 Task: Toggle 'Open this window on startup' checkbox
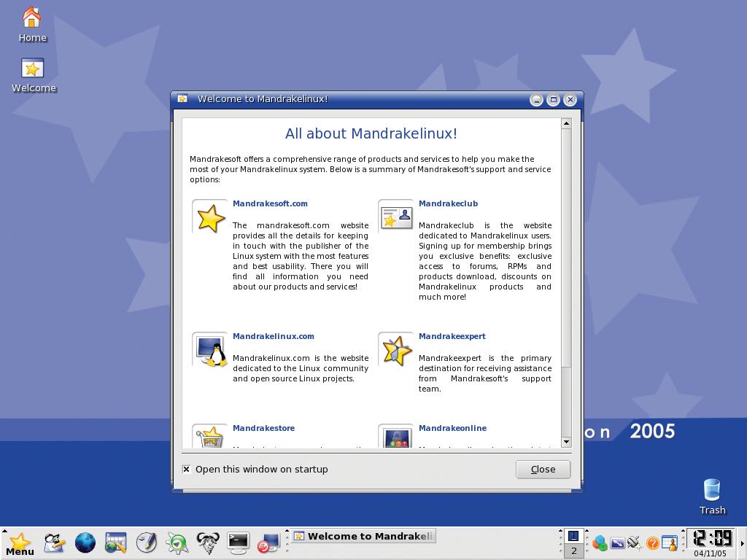pos(186,469)
